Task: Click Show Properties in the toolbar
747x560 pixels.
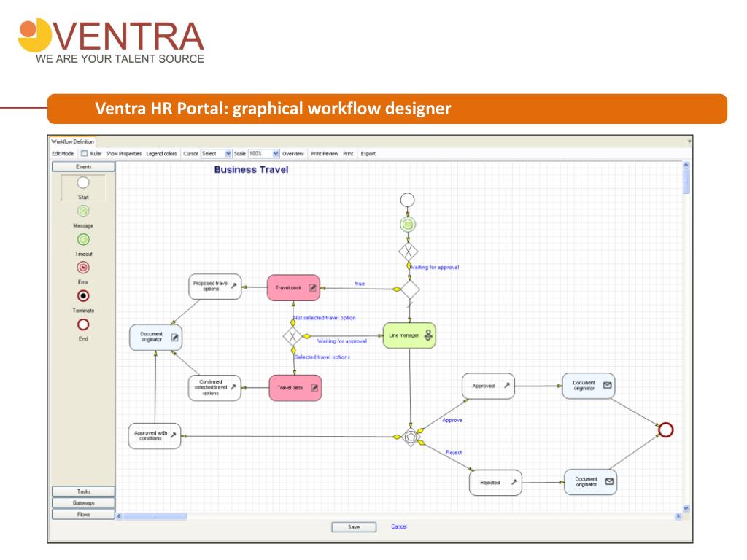Action: point(124,153)
